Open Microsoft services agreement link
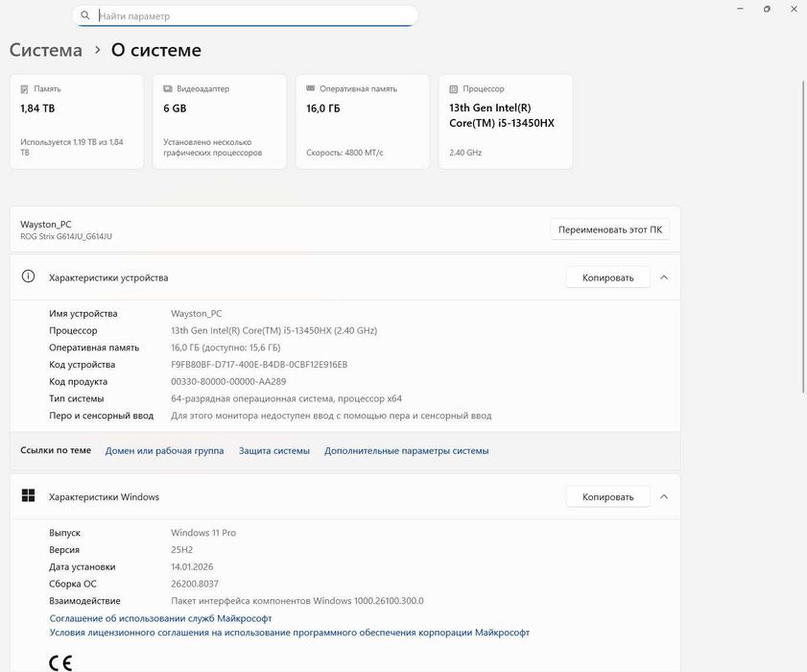The image size is (807, 672). [x=160, y=618]
